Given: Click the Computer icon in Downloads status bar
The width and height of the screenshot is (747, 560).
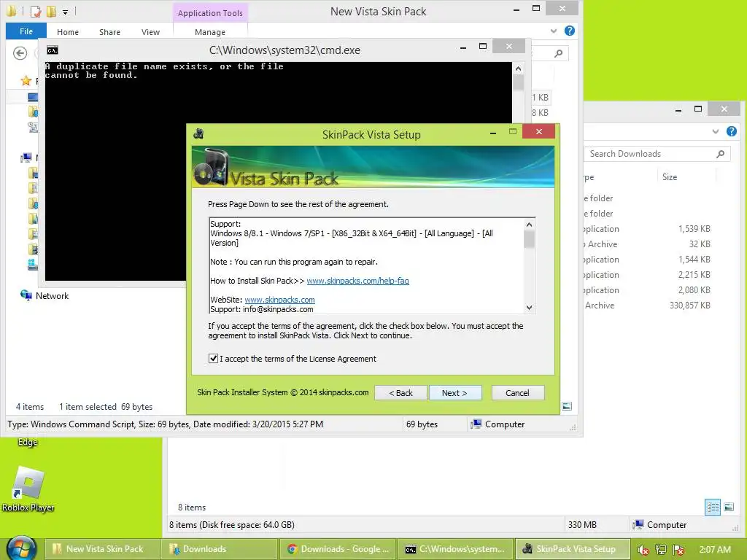Looking at the screenshot, I should 638,524.
